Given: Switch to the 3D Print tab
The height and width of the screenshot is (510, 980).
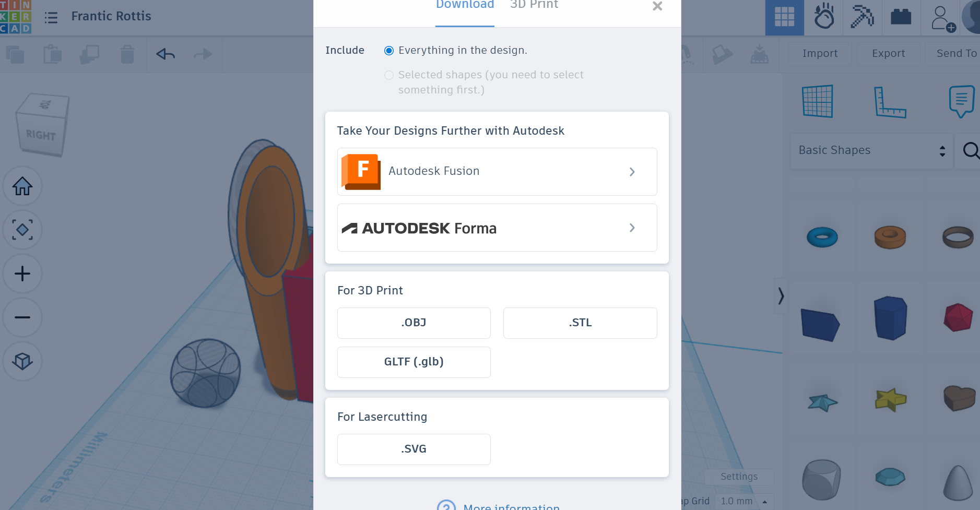Looking at the screenshot, I should pyautogui.click(x=534, y=5).
